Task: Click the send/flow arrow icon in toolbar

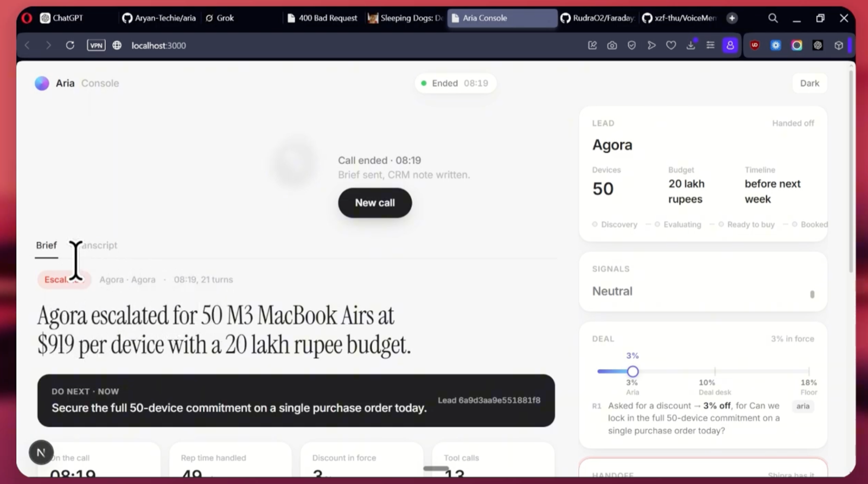Action: click(652, 46)
